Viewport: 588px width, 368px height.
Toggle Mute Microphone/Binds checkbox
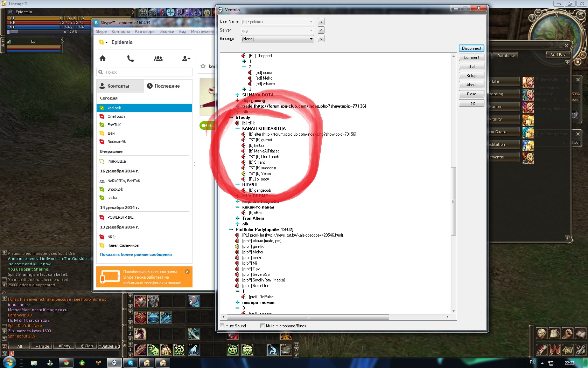(x=262, y=326)
